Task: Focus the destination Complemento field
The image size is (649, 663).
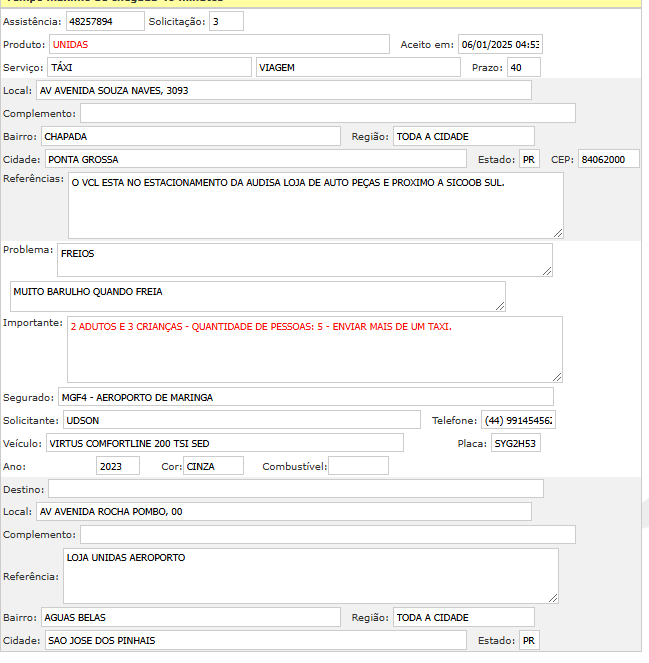Action: (328, 534)
